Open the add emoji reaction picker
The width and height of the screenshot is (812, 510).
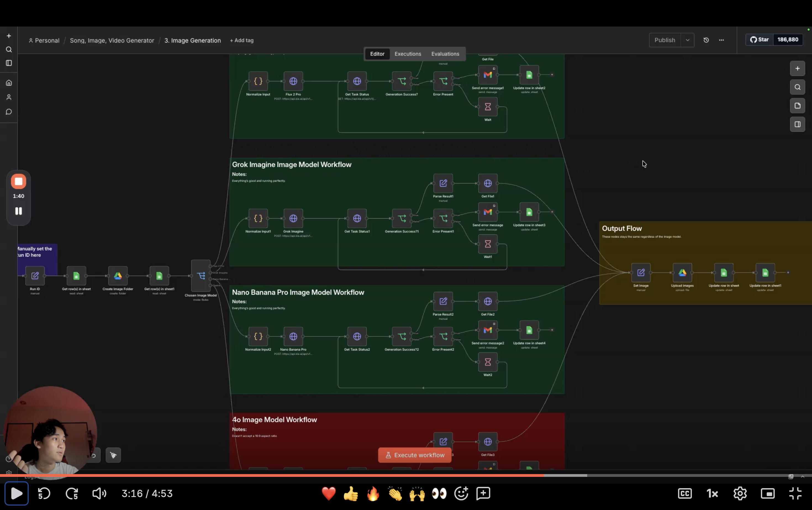461,493
